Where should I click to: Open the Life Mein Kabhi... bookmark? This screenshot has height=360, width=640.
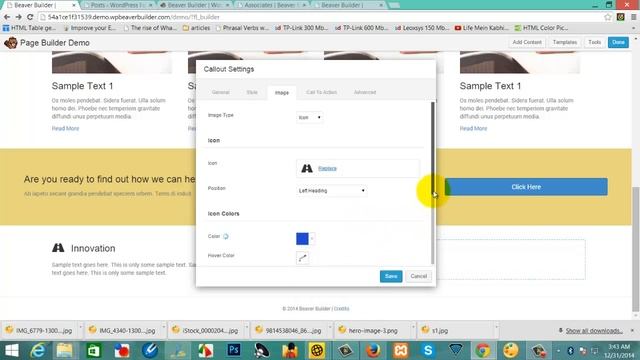pos(482,28)
